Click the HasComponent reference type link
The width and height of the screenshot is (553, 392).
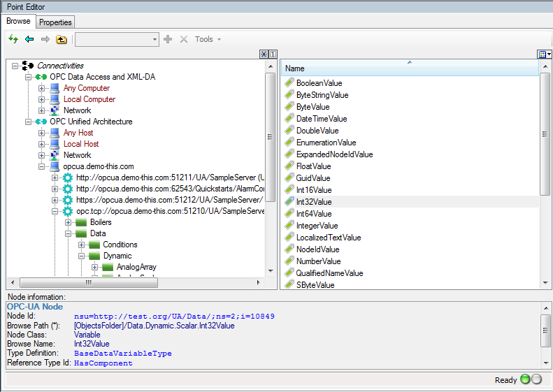click(103, 363)
